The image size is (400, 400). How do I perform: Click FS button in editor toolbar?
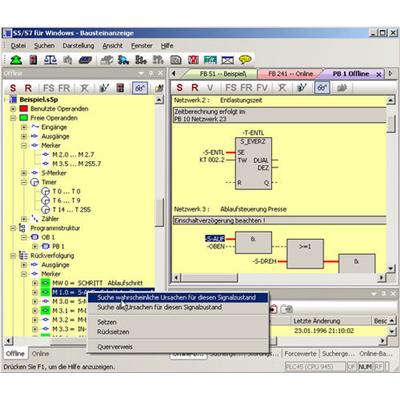click(x=231, y=88)
